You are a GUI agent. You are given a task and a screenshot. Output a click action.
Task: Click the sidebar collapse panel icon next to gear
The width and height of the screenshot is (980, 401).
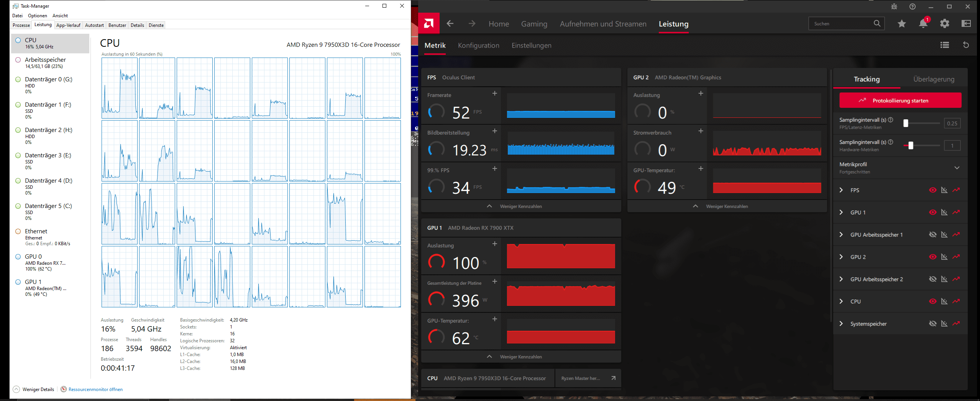coord(966,24)
